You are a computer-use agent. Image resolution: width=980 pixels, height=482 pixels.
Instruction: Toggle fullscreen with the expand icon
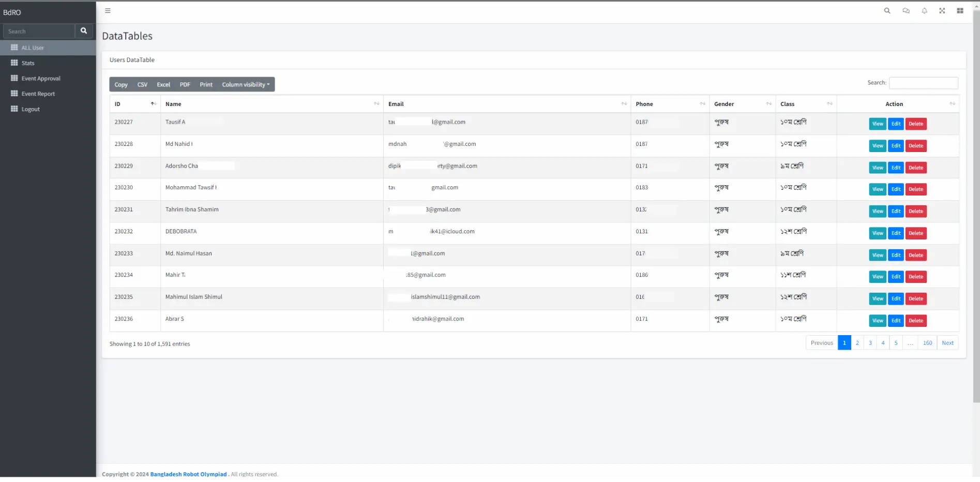[x=942, y=10]
